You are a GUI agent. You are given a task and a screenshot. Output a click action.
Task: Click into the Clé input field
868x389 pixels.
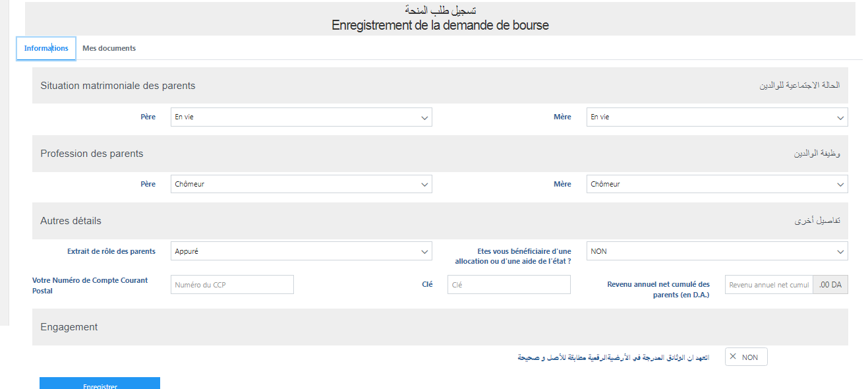point(508,285)
